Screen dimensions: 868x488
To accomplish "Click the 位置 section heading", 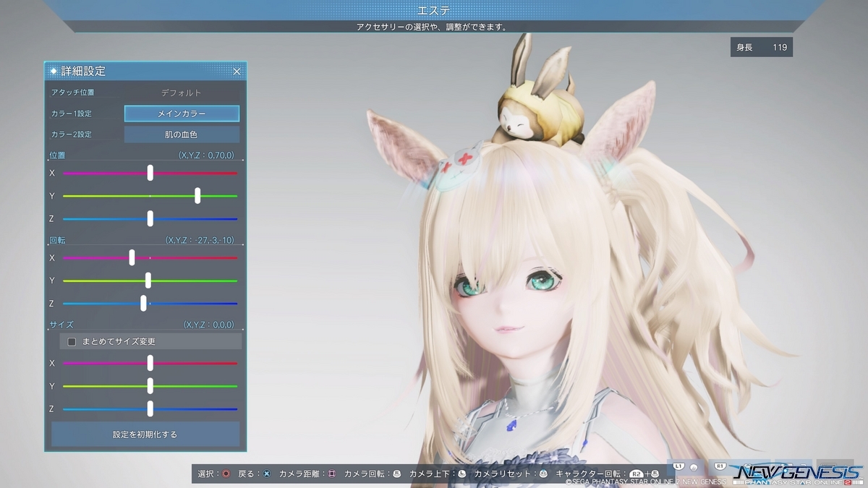I will tap(57, 155).
